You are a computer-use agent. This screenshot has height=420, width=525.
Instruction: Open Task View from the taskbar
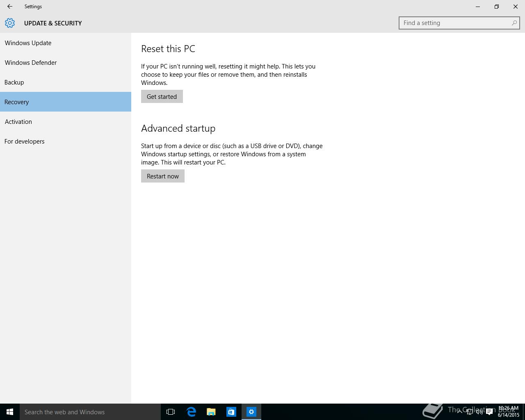click(x=171, y=412)
